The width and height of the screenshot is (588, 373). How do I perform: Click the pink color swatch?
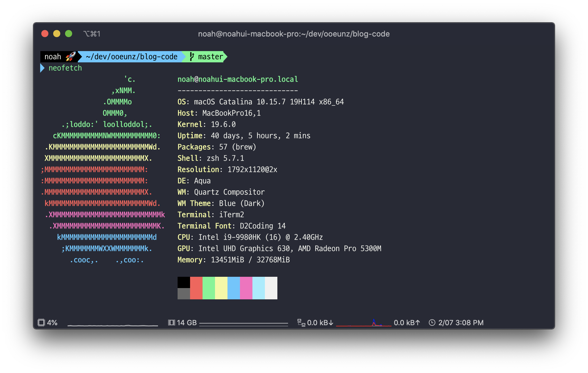(246, 288)
